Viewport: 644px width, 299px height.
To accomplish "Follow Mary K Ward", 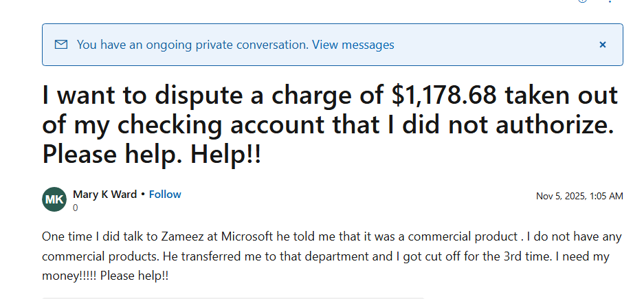I will 165,195.
